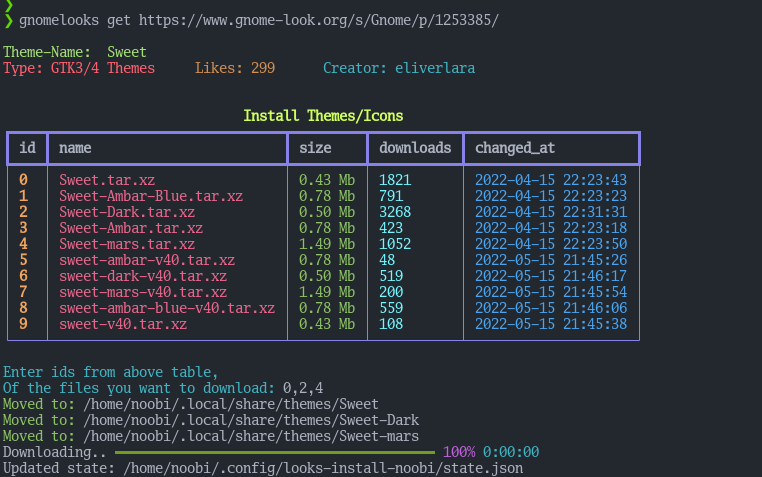Click the 'changed_at' column header

coord(515,148)
